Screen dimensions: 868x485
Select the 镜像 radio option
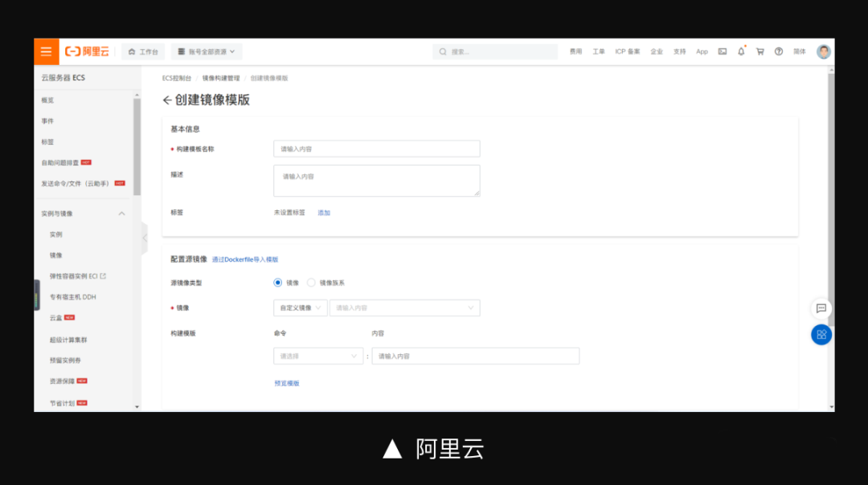coord(278,283)
